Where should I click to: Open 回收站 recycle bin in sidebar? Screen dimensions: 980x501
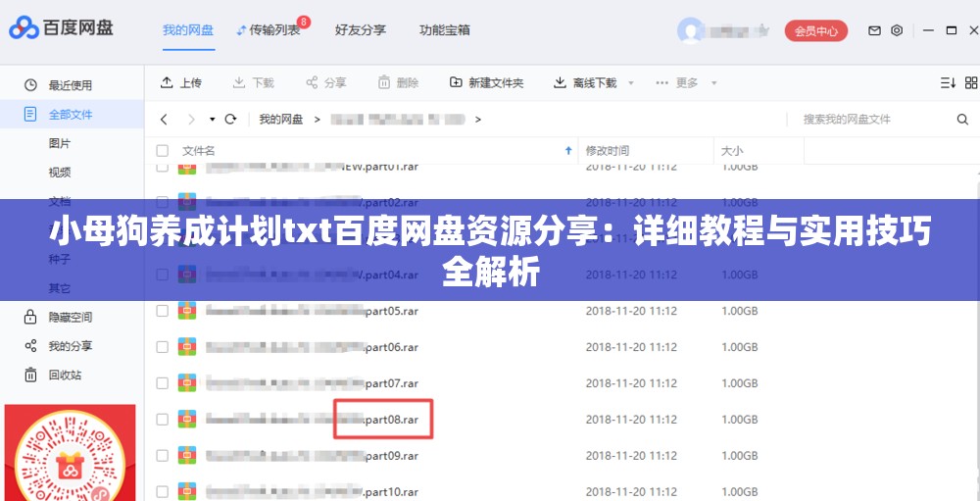65,375
